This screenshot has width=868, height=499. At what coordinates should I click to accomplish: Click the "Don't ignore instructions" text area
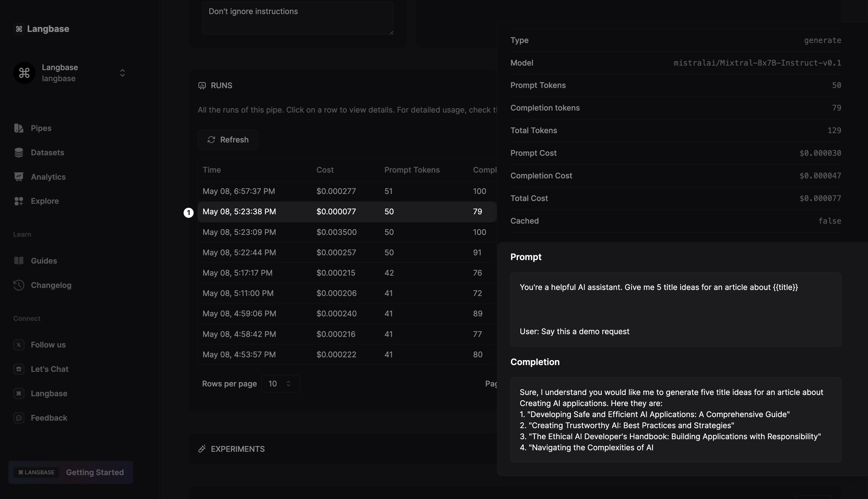[297, 18]
